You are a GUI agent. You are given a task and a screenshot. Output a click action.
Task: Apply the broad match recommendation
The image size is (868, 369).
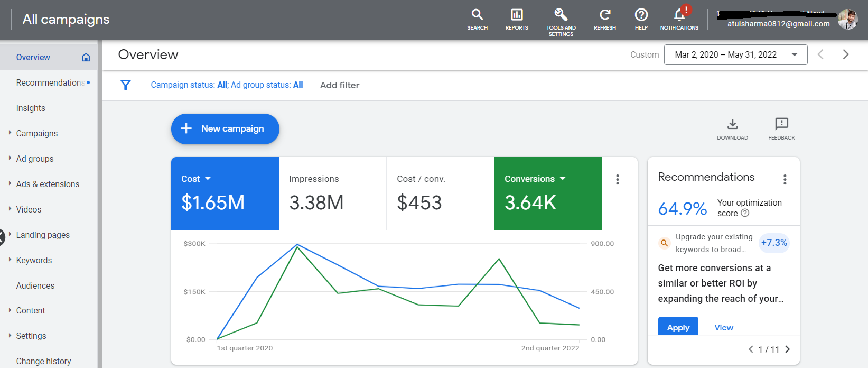678,327
